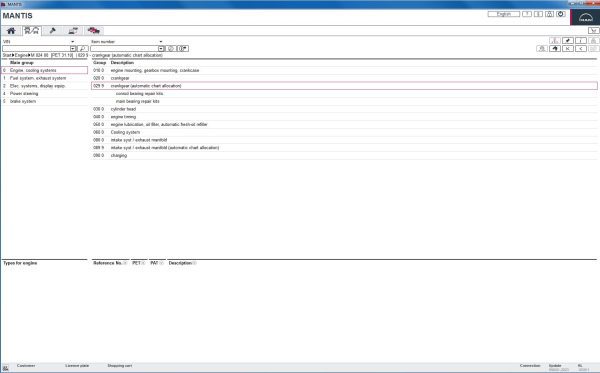Viewport: 600px width, 373px height.
Task: Click the print toolbar icon at right
Action: [x=594, y=41]
